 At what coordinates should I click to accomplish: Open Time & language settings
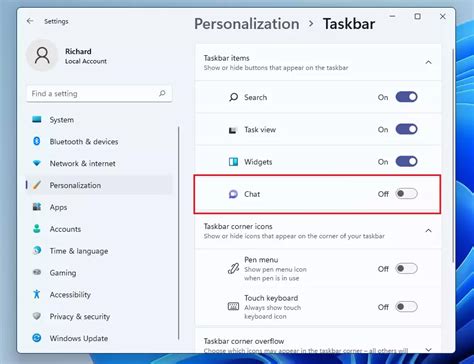tap(99, 251)
